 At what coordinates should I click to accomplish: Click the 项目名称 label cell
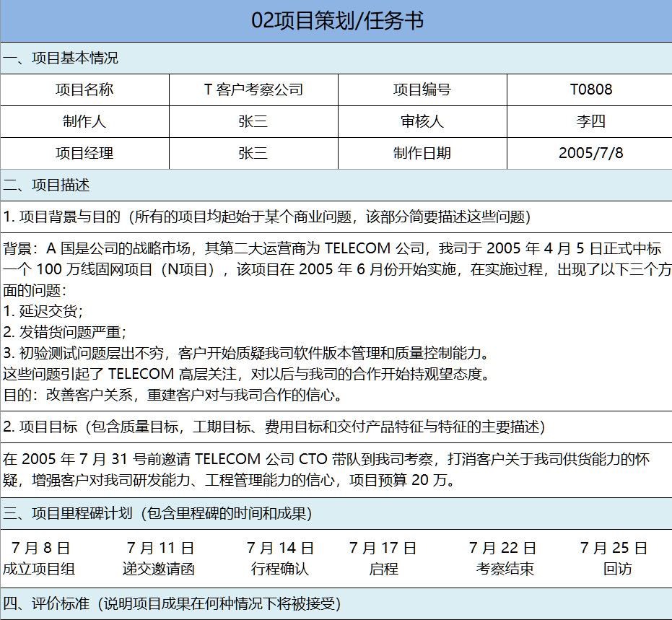click(84, 89)
